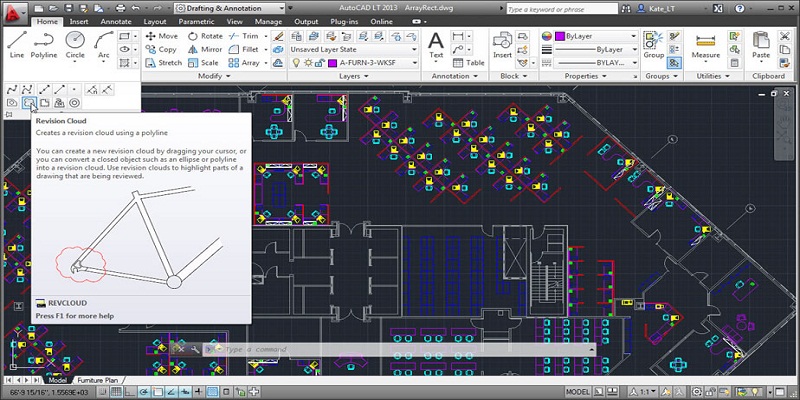Select the Polyline tool
Image resolution: width=800 pixels, height=400 pixels.
(44, 44)
